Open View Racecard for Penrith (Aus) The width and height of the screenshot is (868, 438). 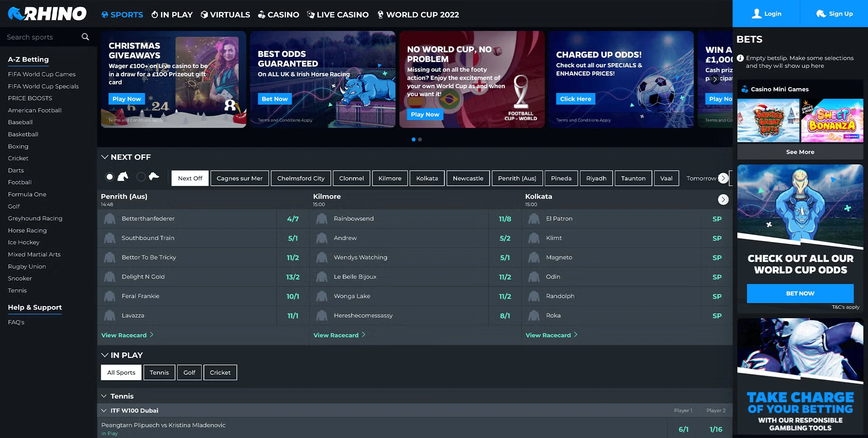tap(127, 335)
